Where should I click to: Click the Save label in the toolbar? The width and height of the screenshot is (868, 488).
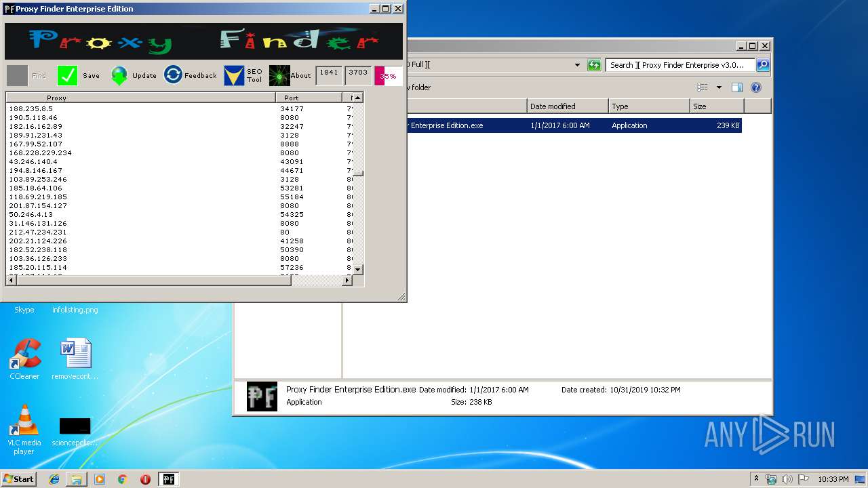(92, 76)
